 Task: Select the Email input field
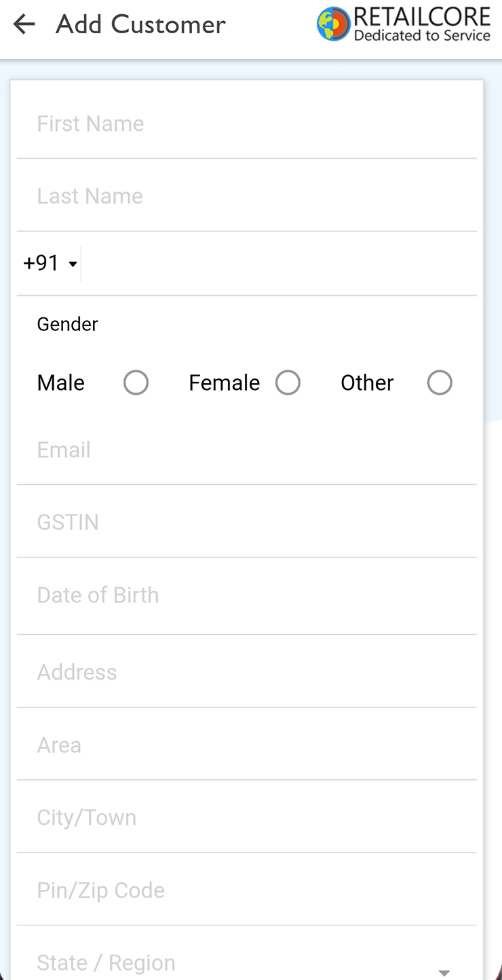pyautogui.click(x=247, y=450)
